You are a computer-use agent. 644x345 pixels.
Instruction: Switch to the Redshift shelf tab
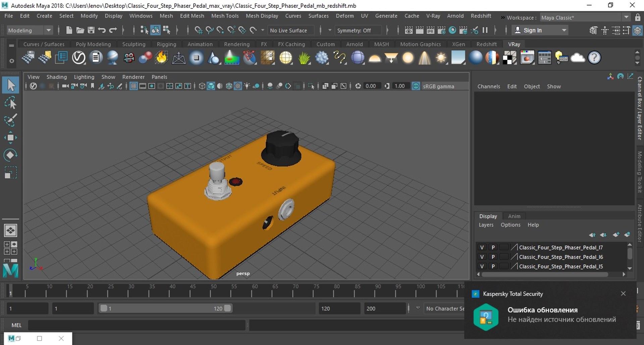pyautogui.click(x=486, y=44)
